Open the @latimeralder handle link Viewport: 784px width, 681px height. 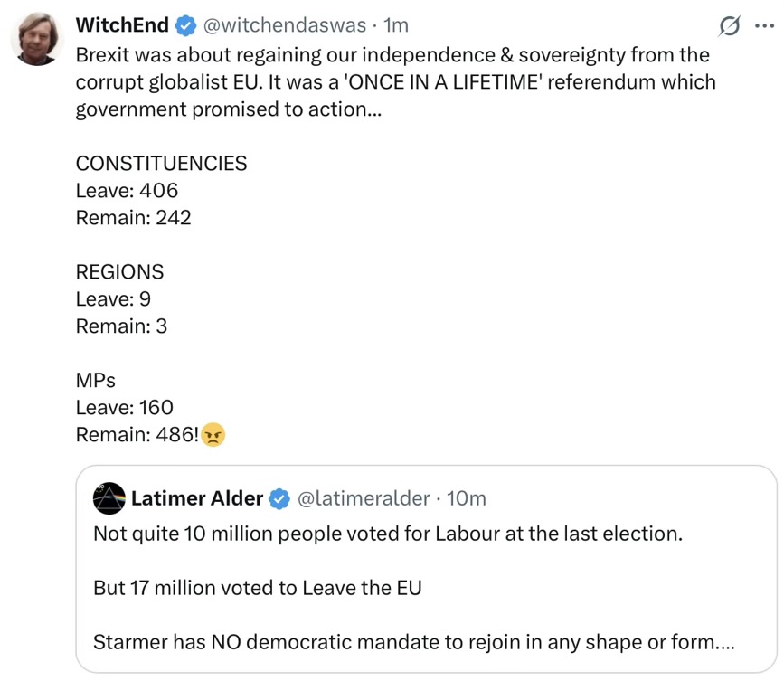364,498
